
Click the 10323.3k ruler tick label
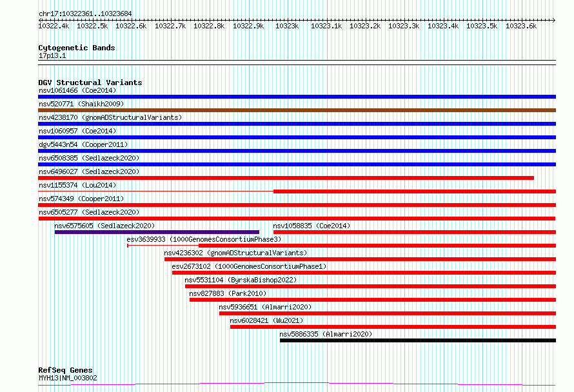tap(404, 26)
